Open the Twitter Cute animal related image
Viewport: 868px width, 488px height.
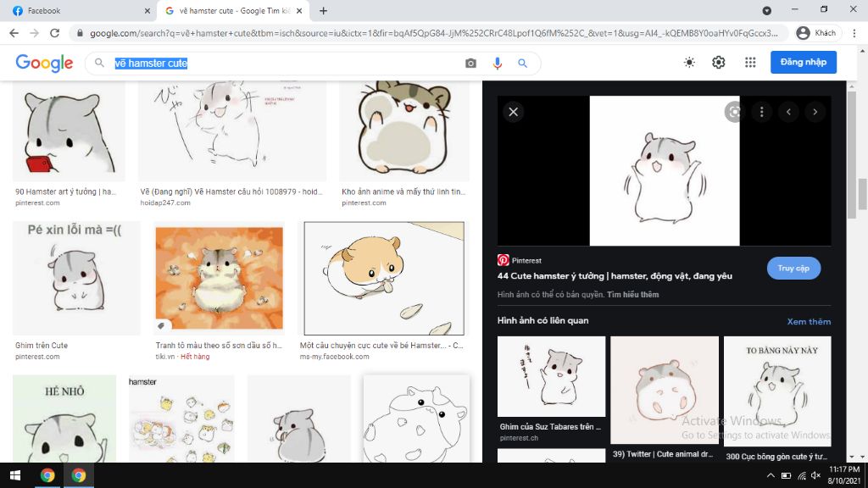pos(665,390)
